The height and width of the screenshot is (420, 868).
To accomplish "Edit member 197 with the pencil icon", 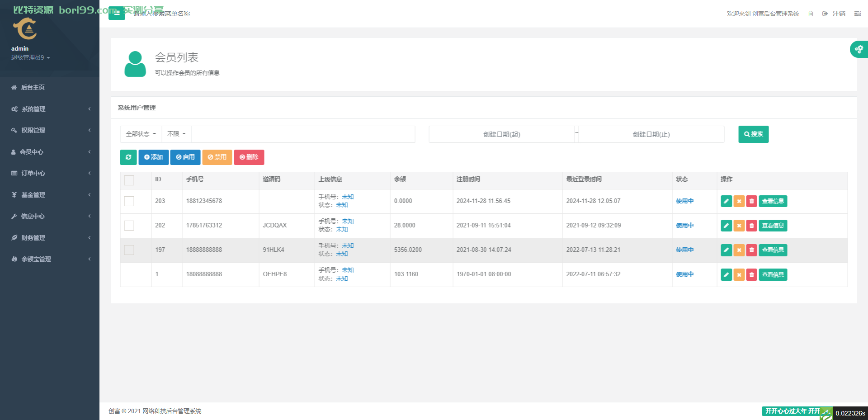I will click(x=726, y=250).
